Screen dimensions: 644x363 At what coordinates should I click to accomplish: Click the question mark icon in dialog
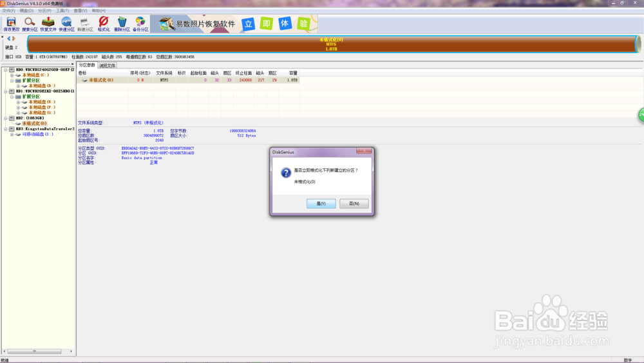point(286,173)
